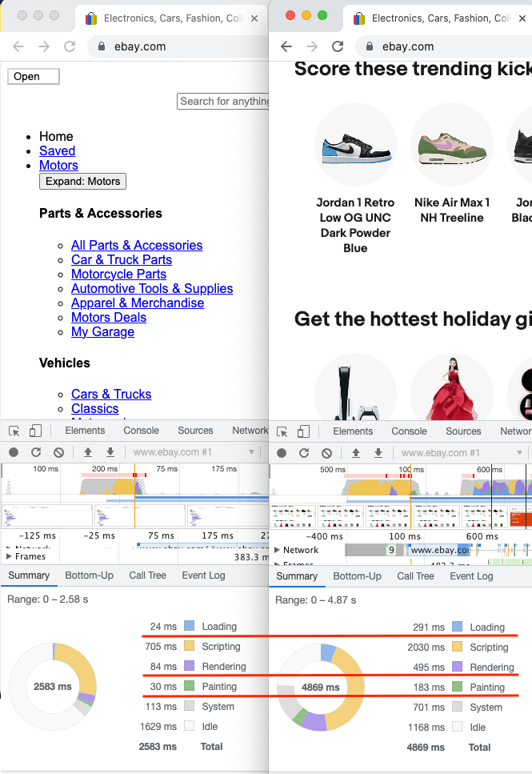Expand Network track in right DevTools
The width and height of the screenshot is (532, 774).
click(x=277, y=550)
